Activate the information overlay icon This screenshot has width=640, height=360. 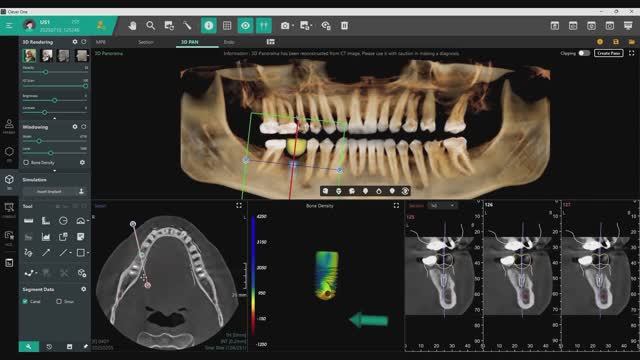(x=209, y=26)
